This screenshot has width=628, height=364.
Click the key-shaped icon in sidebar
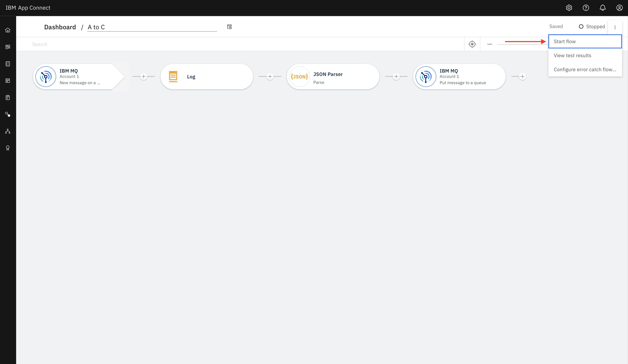(x=8, y=114)
